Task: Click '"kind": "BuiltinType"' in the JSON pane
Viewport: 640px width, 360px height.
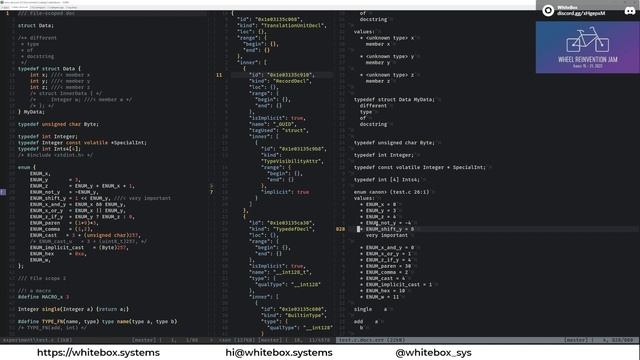Action: tap(294, 315)
